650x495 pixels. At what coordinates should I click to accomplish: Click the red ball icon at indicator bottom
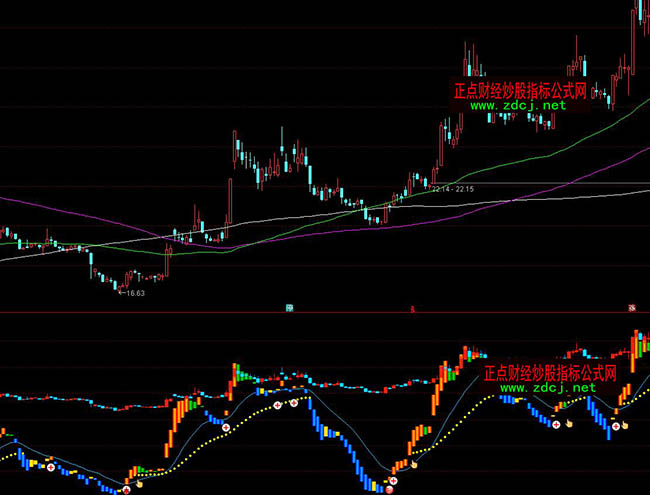(390, 488)
